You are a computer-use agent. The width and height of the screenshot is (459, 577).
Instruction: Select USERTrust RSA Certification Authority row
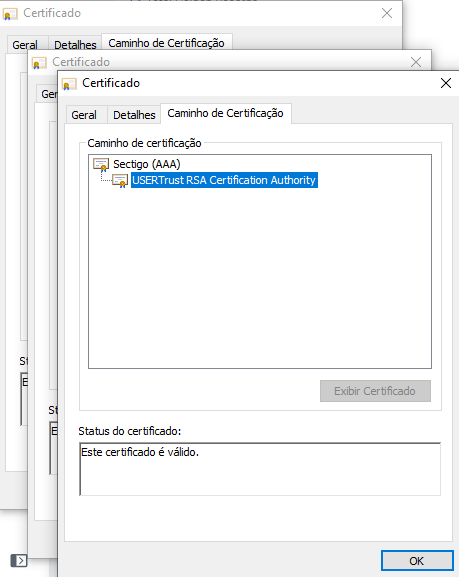[224, 180]
